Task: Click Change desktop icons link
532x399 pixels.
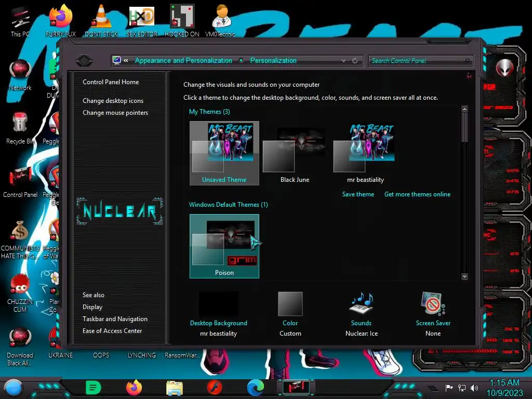Action: tap(113, 101)
